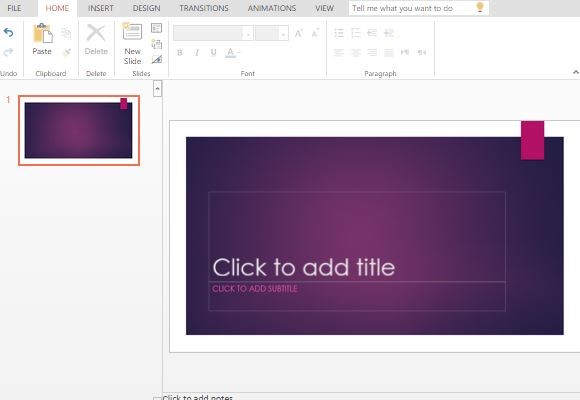Toggle Bold formatting
Image resolution: width=580 pixels, height=400 pixels.
point(180,53)
